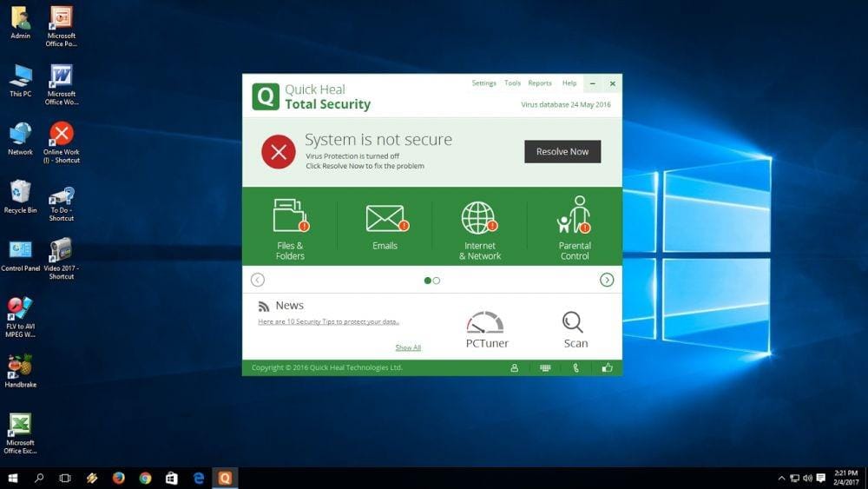Launch the PCTuner gauge icon
Image resolution: width=868 pixels, height=489 pixels.
coord(485,324)
